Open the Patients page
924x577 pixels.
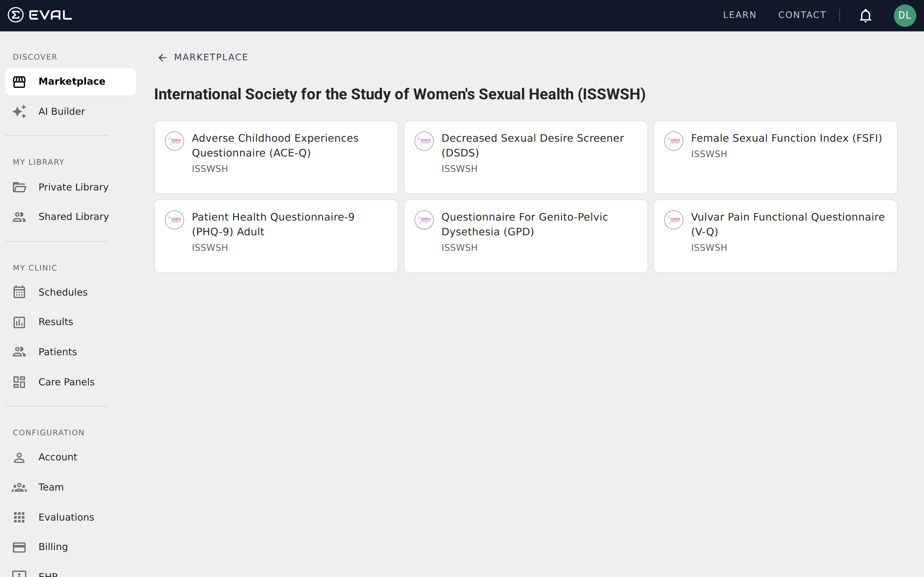point(57,352)
